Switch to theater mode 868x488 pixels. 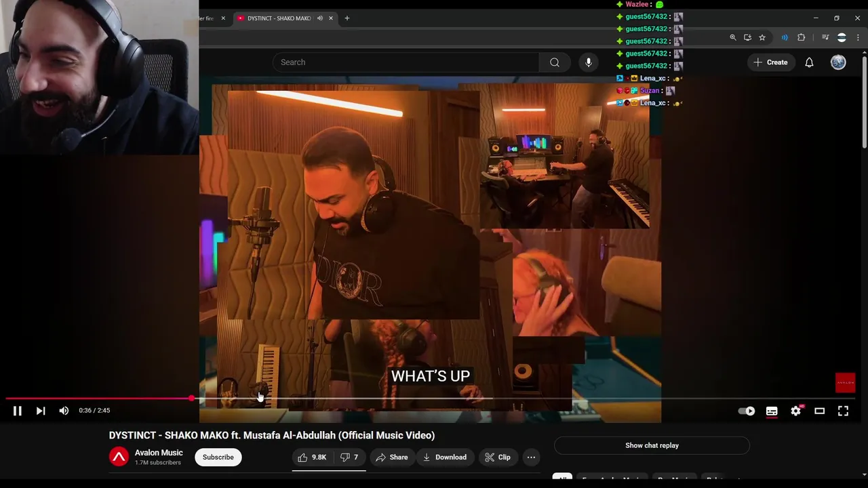click(x=819, y=411)
